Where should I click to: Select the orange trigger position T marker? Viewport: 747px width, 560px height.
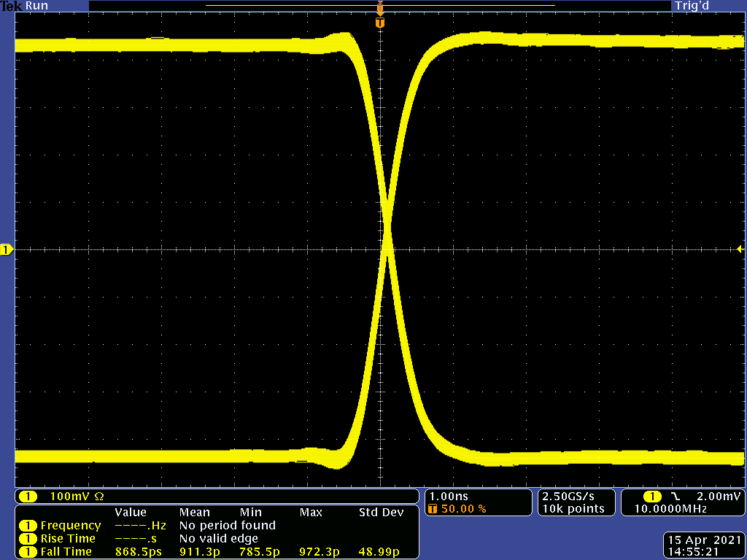point(379,23)
